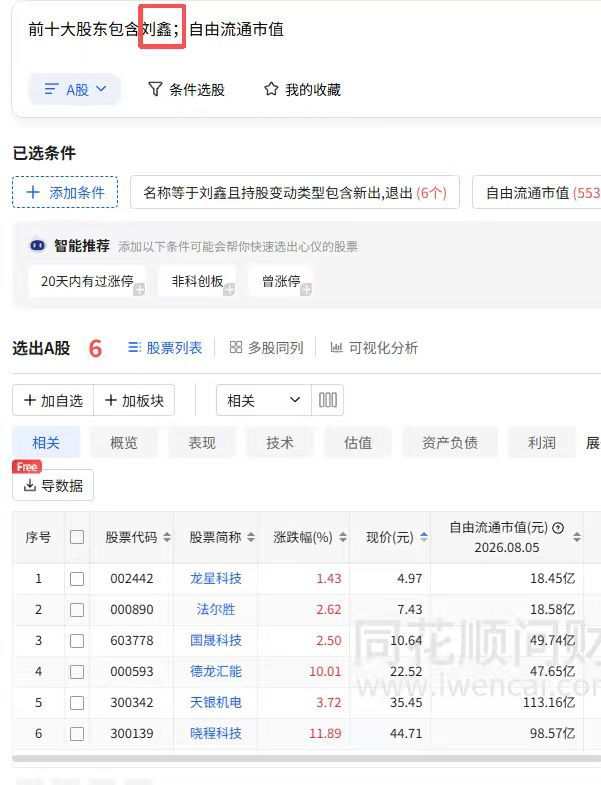Open the A股 market dropdown
The height and width of the screenshot is (785, 601).
[75, 90]
